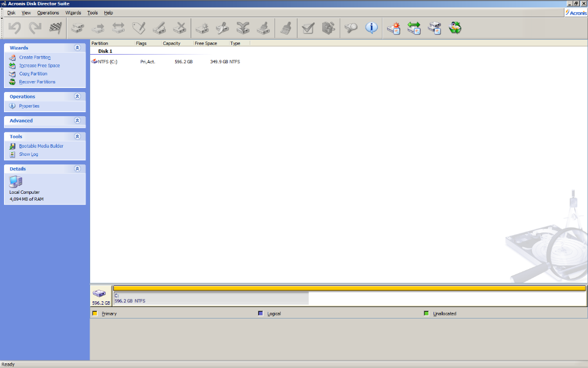Select the NTFS (C:) partition row

click(166, 62)
